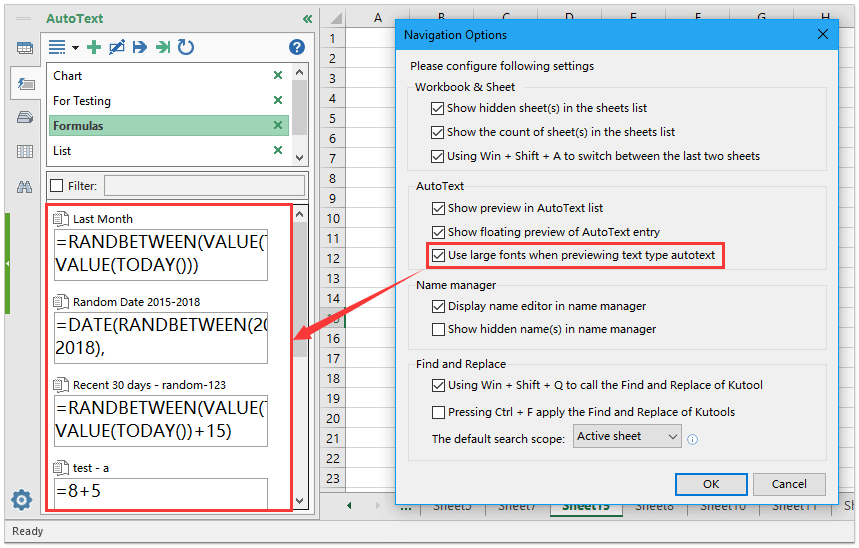Click OK in Navigation Options
The image size is (859, 548).
click(x=711, y=484)
